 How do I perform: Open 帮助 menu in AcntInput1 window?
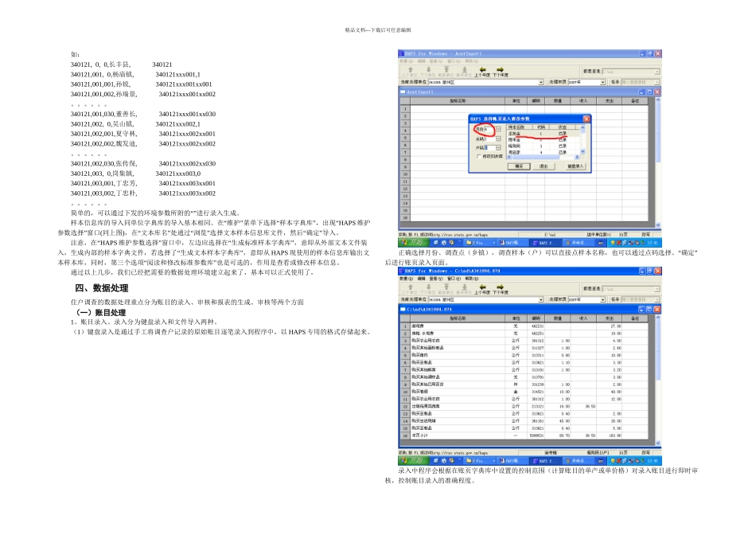(x=472, y=61)
